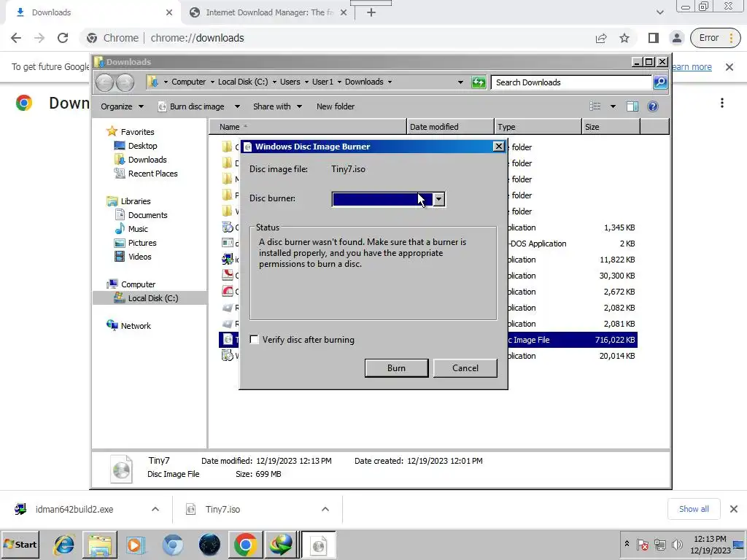Open the Share with menu
The width and height of the screenshot is (747, 560).
(x=277, y=106)
